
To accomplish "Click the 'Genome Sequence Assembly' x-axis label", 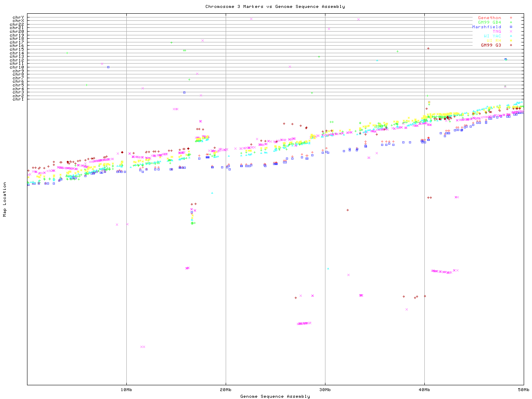I will point(275,397).
